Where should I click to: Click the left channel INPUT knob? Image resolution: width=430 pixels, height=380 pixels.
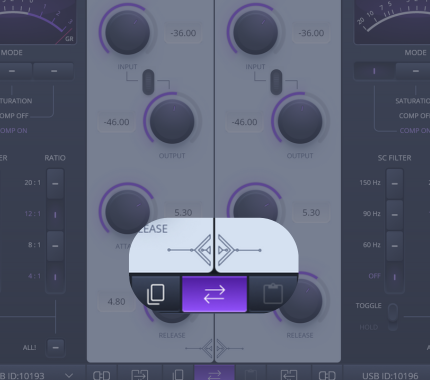[128, 32]
